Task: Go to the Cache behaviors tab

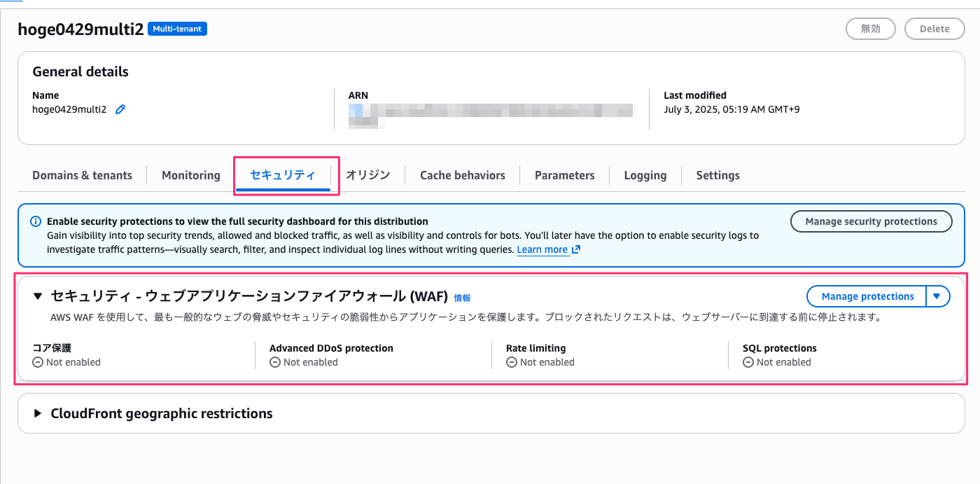Action: pyautogui.click(x=462, y=175)
